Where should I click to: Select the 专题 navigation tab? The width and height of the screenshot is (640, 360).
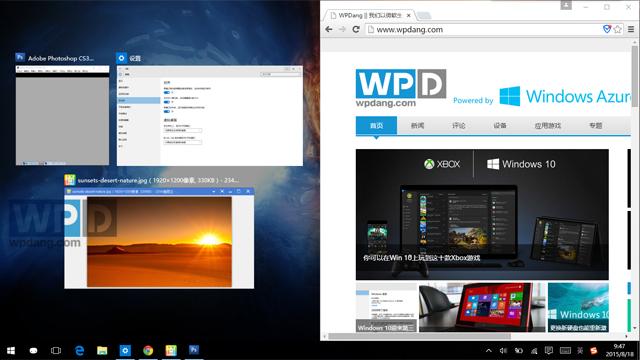pos(596,125)
